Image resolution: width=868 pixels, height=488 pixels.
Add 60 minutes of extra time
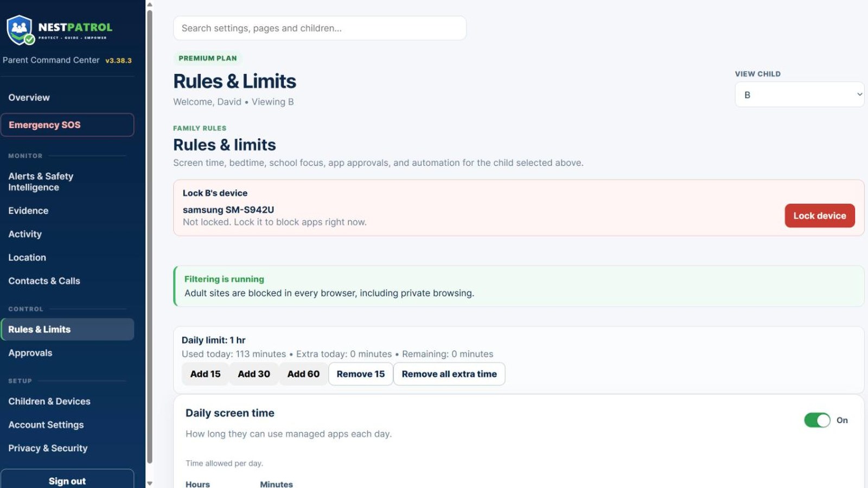(x=303, y=374)
